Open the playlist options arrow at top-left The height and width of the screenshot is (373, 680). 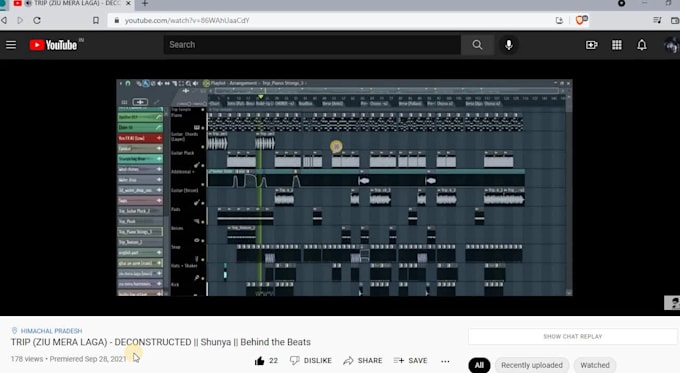[121, 83]
